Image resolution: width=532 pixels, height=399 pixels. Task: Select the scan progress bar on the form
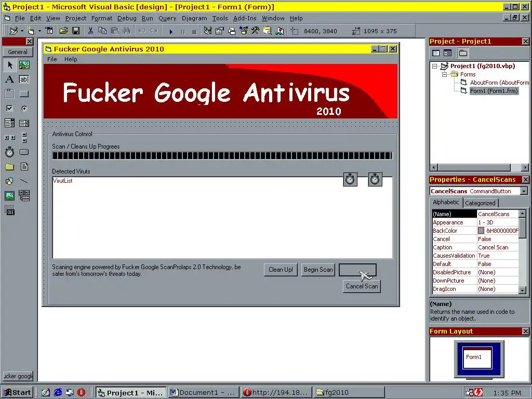222,156
